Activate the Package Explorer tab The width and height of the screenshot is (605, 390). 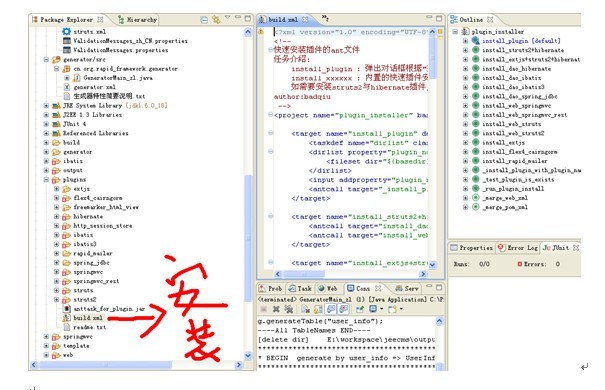pyautogui.click(x=67, y=20)
